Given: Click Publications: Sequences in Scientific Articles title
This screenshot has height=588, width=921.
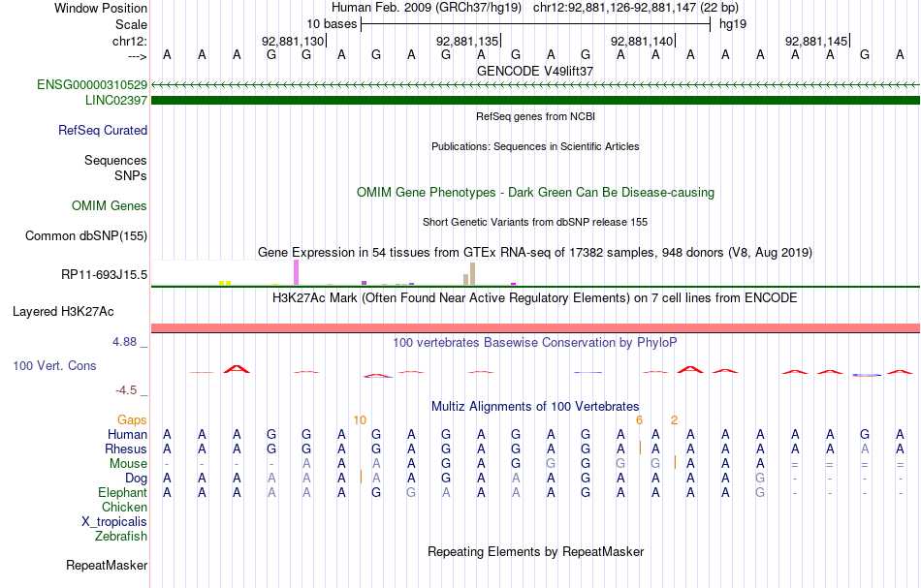Looking at the screenshot, I should 535,146.
